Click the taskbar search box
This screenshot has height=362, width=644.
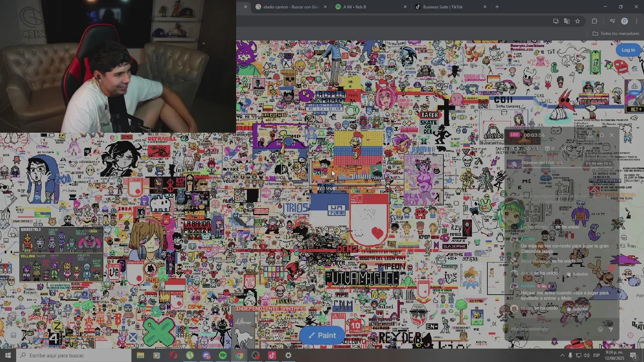[74, 355]
